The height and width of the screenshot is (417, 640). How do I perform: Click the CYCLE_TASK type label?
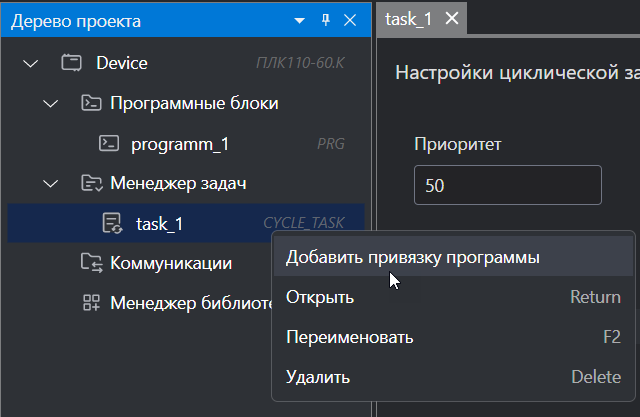[304, 223]
